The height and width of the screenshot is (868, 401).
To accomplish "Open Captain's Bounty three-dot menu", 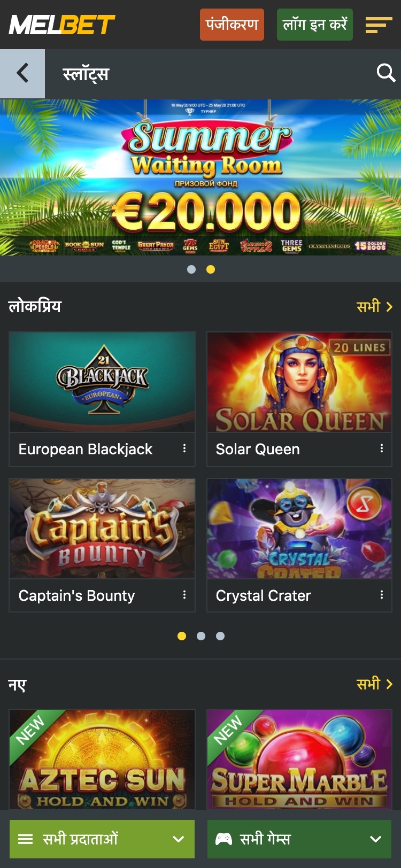I will [184, 594].
